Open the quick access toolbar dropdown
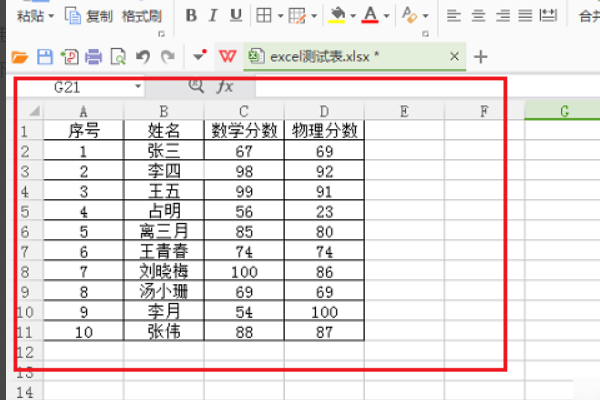 [199, 56]
